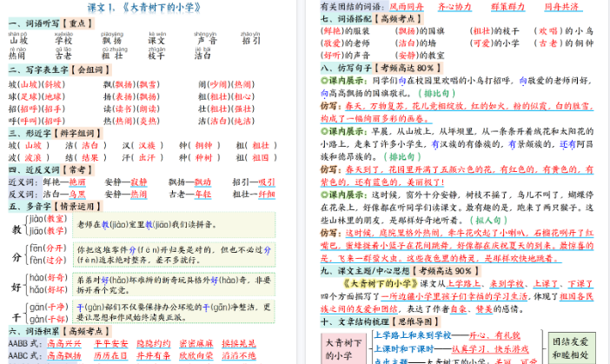The image size is (610, 364).
Task: Click the tag 【会组词】
Action: tap(90, 70)
